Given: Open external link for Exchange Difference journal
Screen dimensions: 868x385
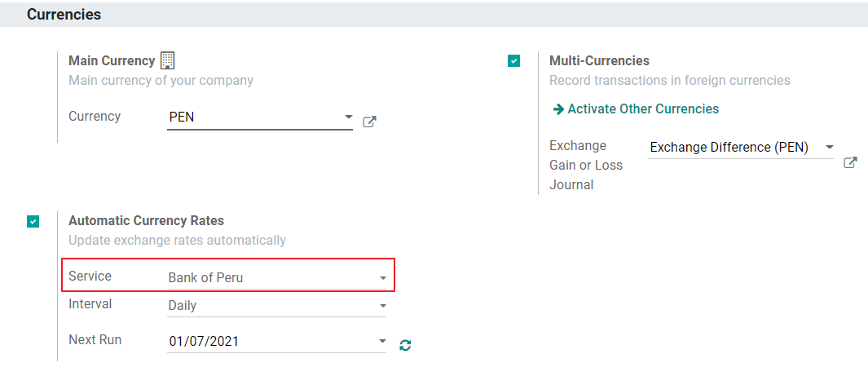Looking at the screenshot, I should pyautogui.click(x=850, y=162).
